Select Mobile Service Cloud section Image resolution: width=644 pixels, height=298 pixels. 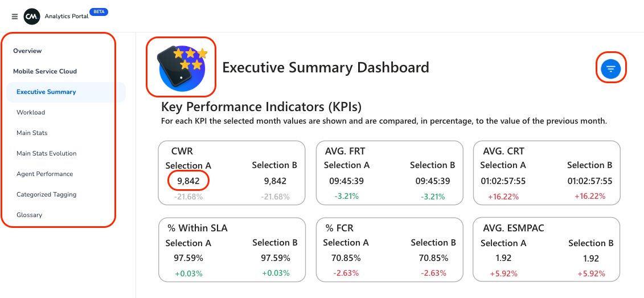(45, 71)
